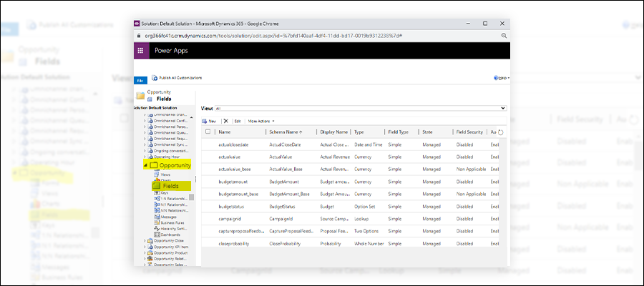Delete selected field with the X icon
Screen dimensions: 644x286
click(x=225, y=121)
